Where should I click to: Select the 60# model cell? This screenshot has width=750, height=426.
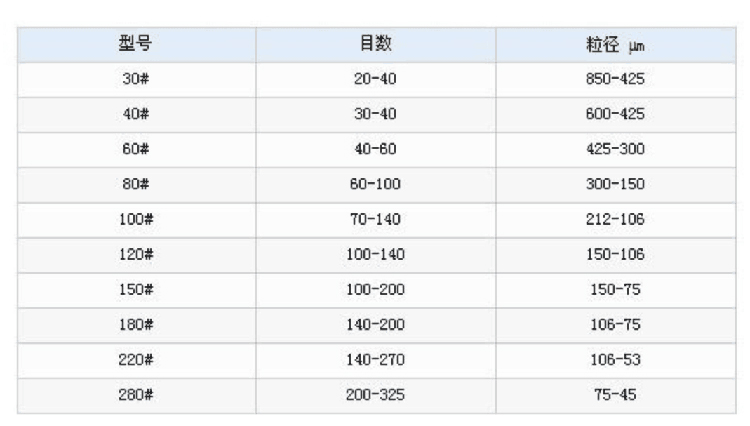click(136, 149)
